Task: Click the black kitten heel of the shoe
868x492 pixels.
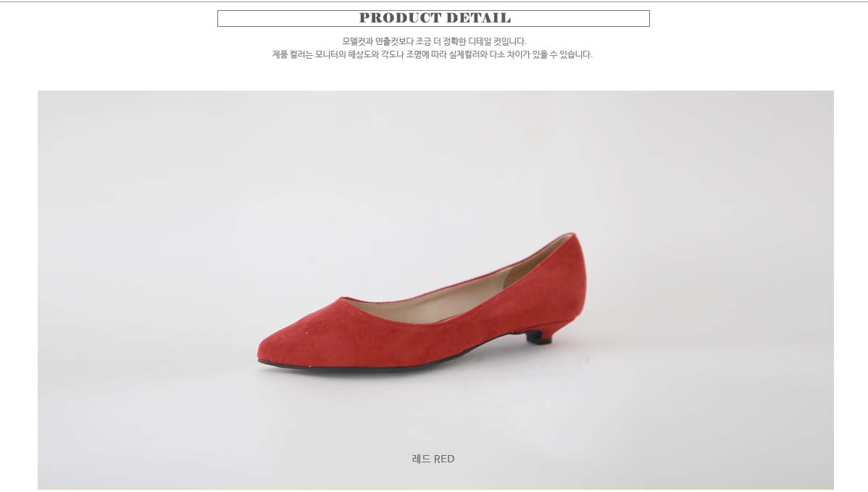Action: 538,337
